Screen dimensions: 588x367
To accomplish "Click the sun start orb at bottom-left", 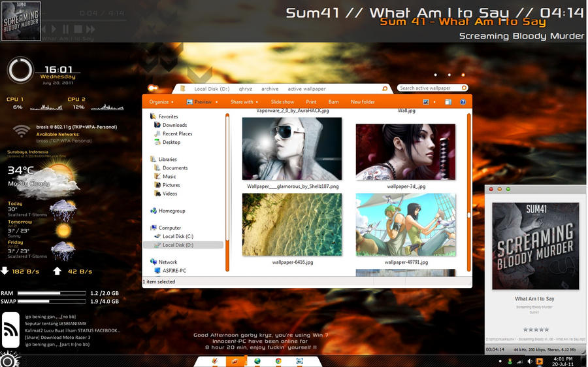I will pyautogui.click(x=8, y=360).
